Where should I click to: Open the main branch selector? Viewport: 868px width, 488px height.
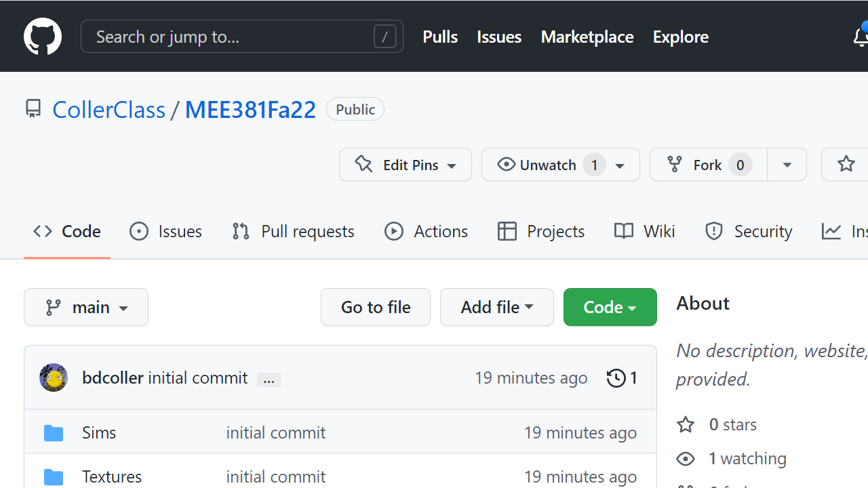[86, 307]
